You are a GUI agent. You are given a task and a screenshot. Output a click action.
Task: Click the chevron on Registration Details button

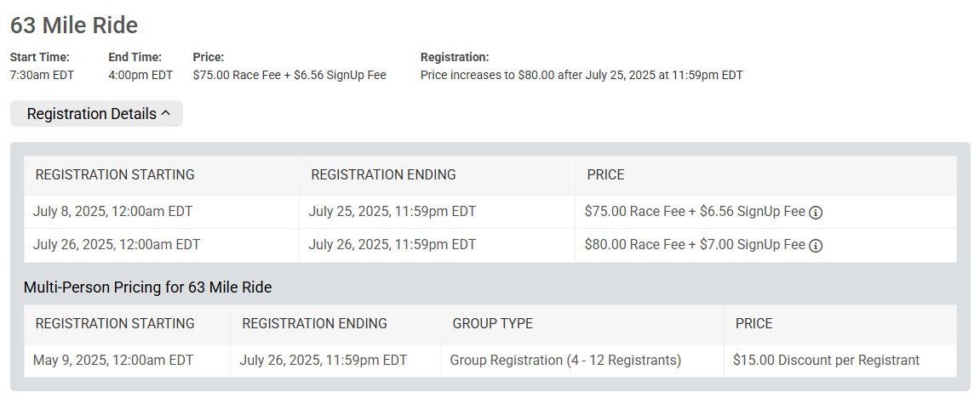(x=166, y=113)
